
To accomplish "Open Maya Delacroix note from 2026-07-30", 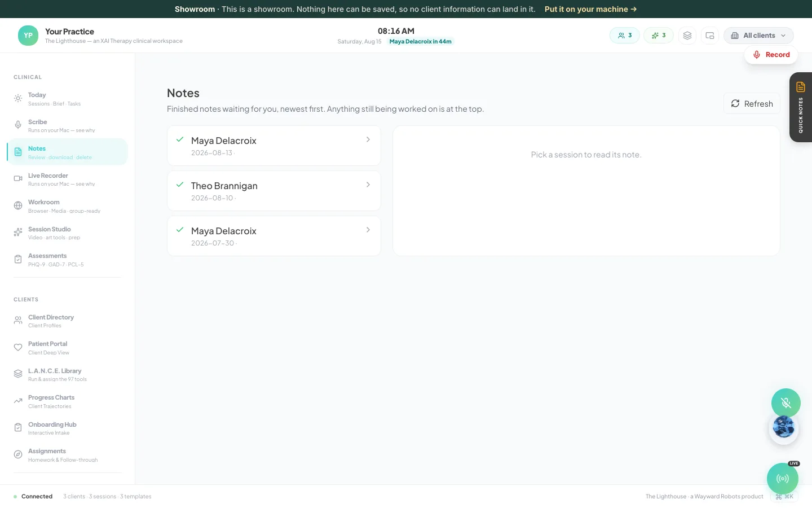I will point(274,236).
